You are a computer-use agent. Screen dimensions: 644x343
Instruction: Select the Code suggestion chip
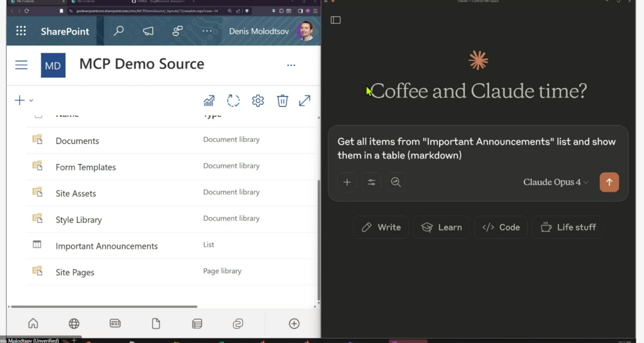[501, 227]
